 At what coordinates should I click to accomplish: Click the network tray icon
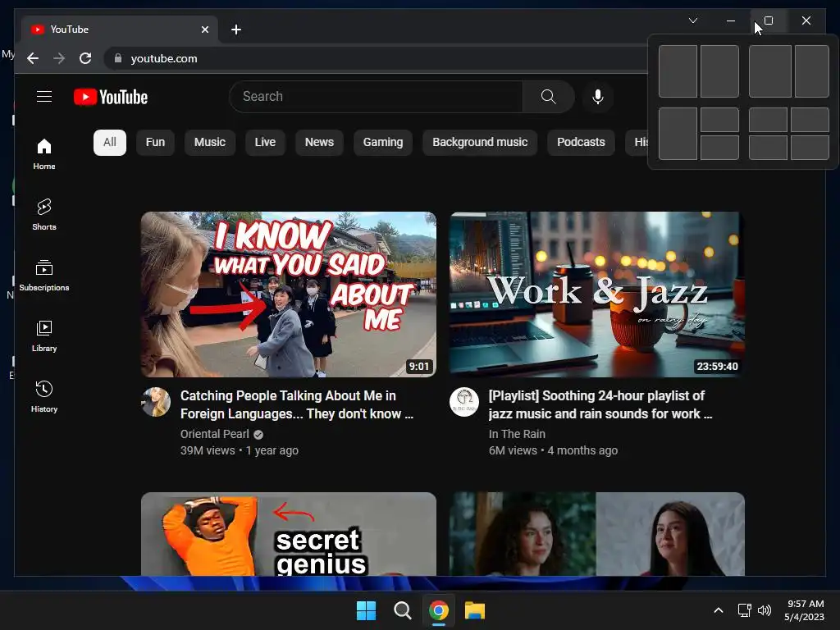pos(744,610)
